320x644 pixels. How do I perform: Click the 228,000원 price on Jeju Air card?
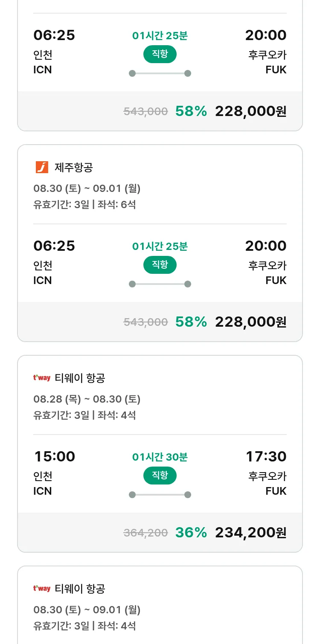pyautogui.click(x=250, y=322)
